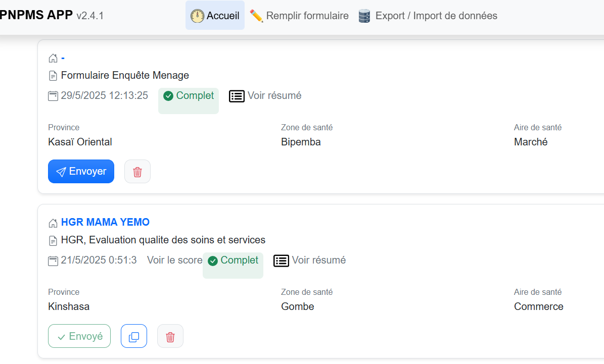Click the Voir résumé list icon on first card
This screenshot has width=604, height=364.
coord(237,96)
